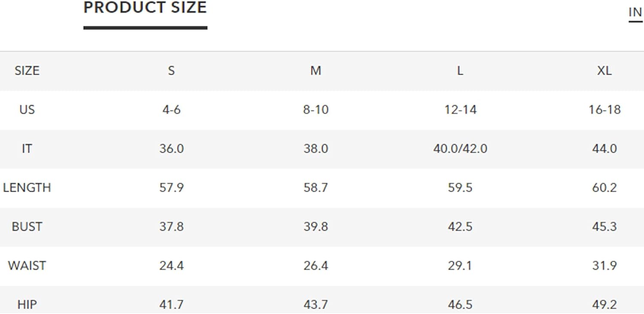Click the medium hip value 43.7
Image resolution: width=644 pixels, height=314 pixels.
316,305
